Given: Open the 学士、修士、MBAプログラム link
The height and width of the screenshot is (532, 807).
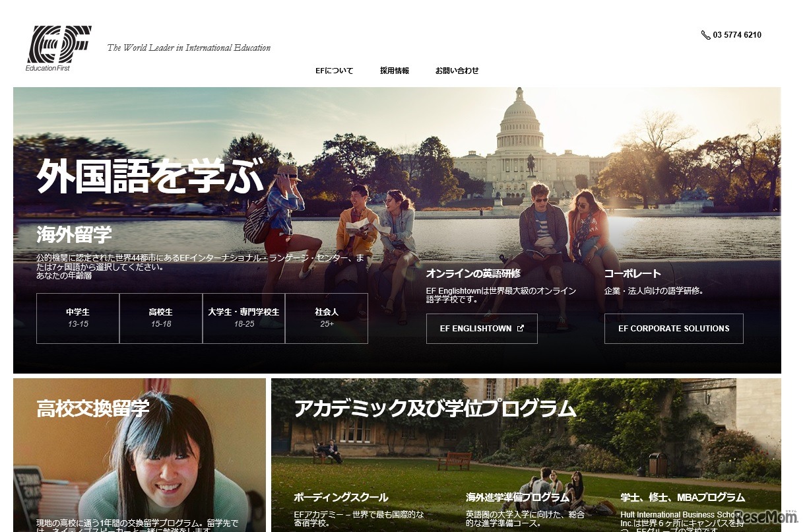Looking at the screenshot, I should (x=682, y=498).
